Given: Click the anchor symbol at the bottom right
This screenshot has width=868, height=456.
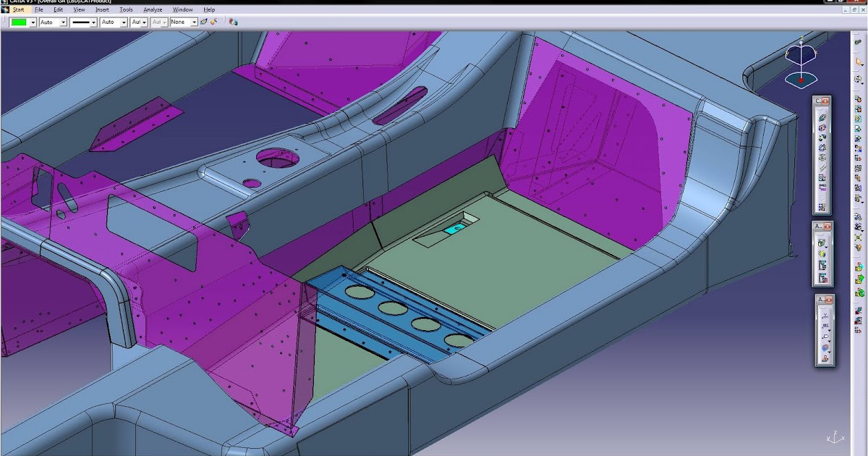Looking at the screenshot, I should [x=833, y=437].
